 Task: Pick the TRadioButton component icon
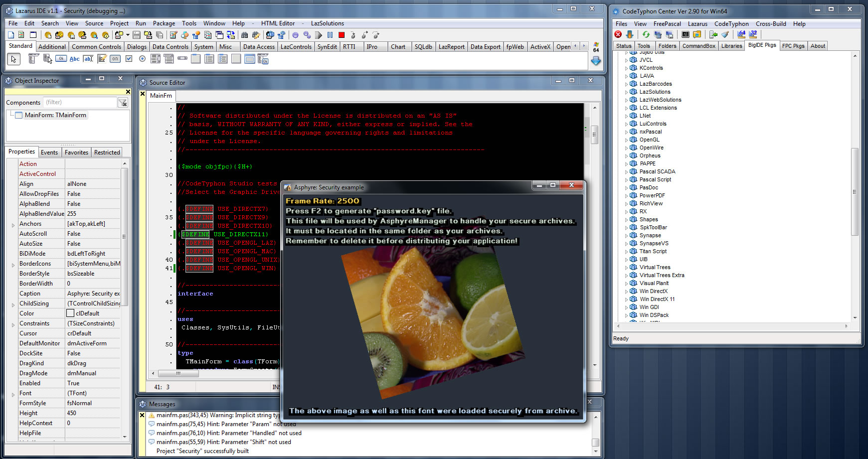142,59
